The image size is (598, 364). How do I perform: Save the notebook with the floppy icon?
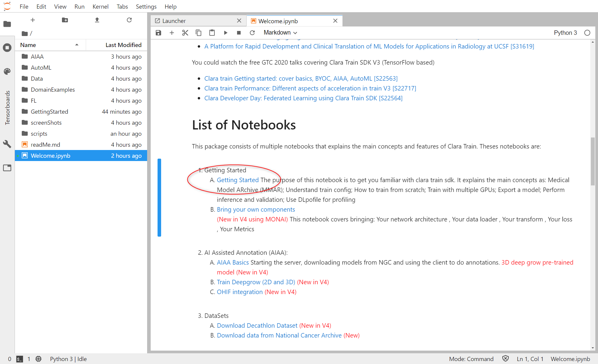158,33
